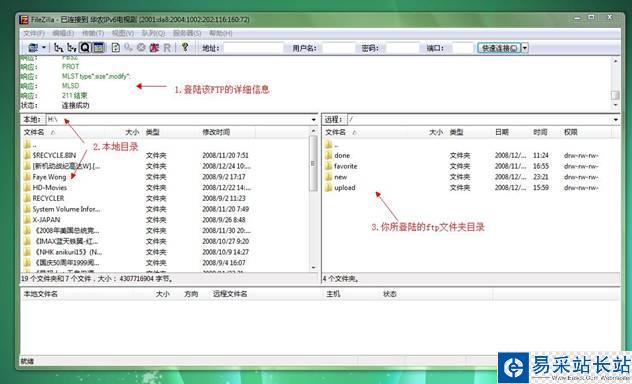Select the HD-Movies folder icon

(27, 187)
